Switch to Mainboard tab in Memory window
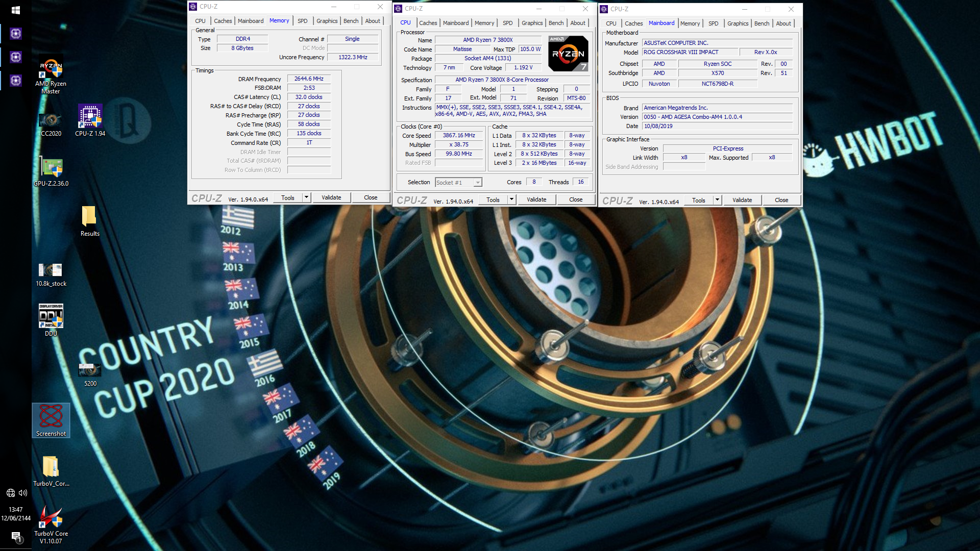980x551 pixels. tap(251, 21)
